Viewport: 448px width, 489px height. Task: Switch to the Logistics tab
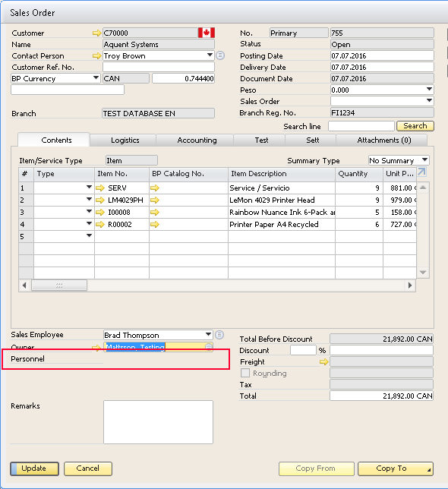pyautogui.click(x=125, y=140)
